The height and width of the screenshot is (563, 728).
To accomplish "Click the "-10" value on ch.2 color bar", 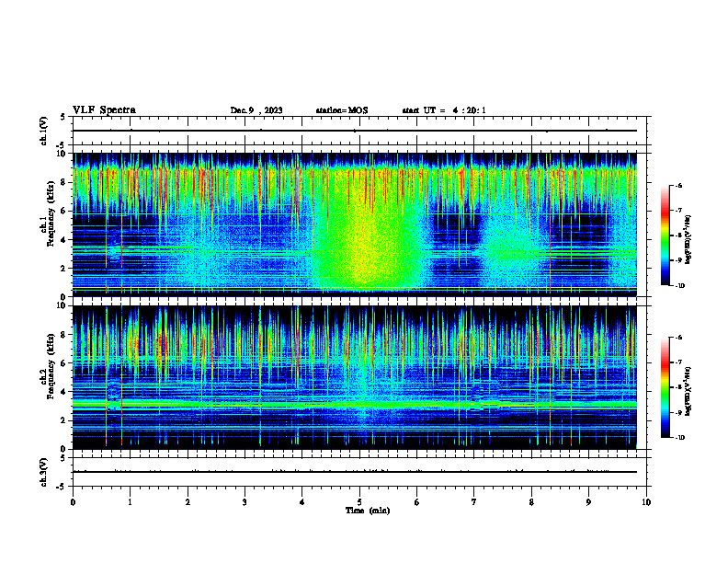I will tap(679, 438).
